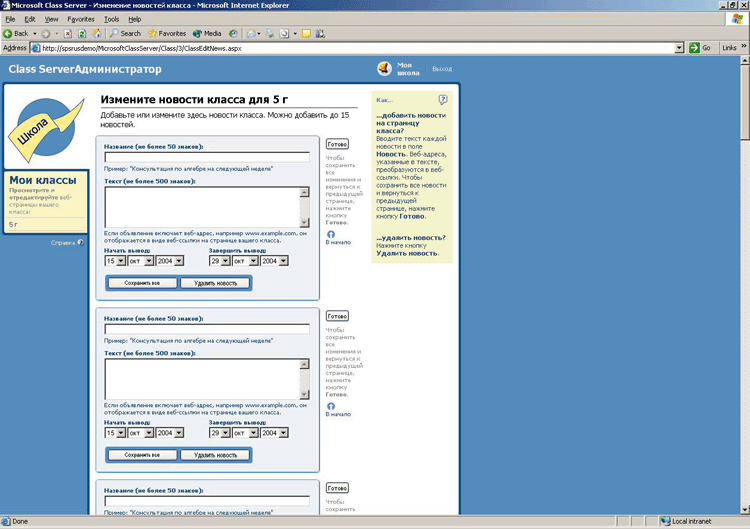Open the Media toolbar button
Viewport: 750px width, 529px height.
[x=207, y=33]
